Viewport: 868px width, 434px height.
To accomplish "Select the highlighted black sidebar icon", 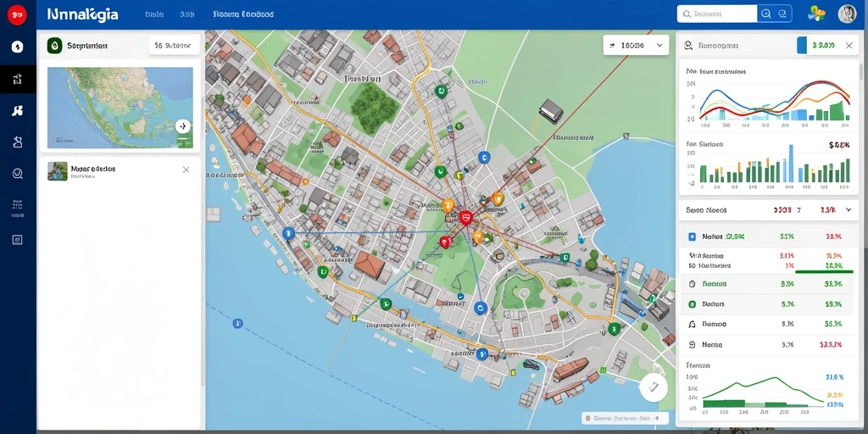I will [18, 79].
